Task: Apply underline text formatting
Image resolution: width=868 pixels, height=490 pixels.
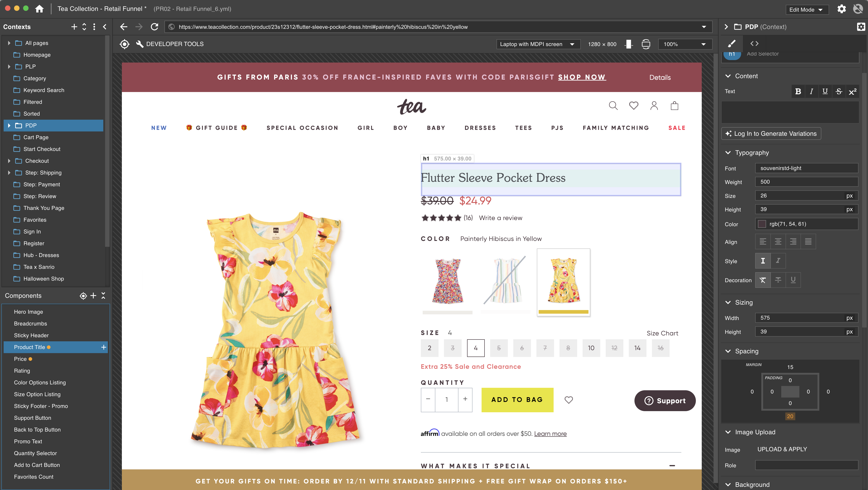Action: 825,91
